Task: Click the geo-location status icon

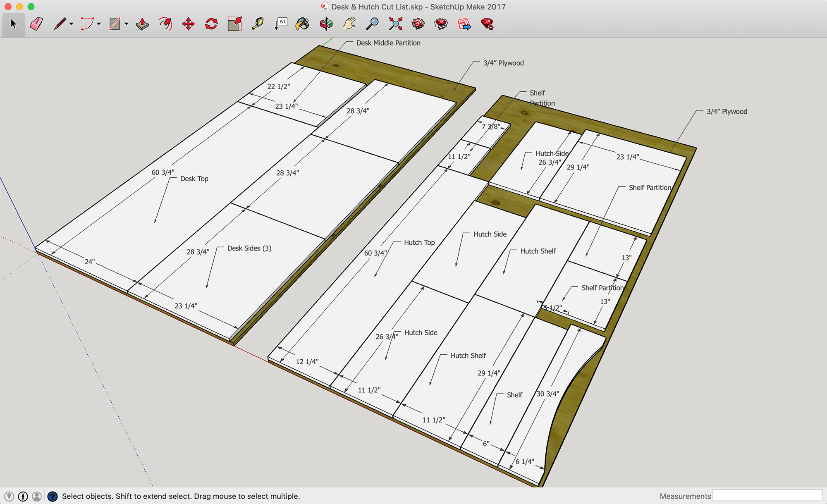Action: pyautogui.click(x=9, y=496)
